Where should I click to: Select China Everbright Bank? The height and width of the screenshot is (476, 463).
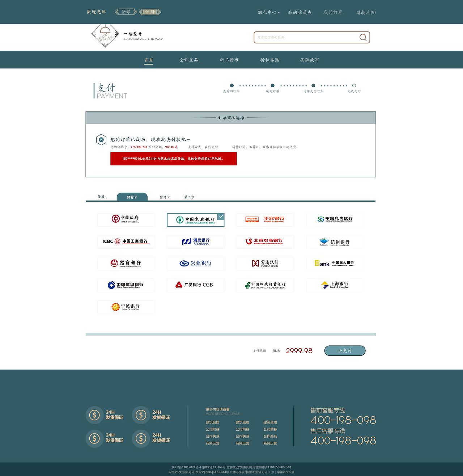tap(335, 264)
